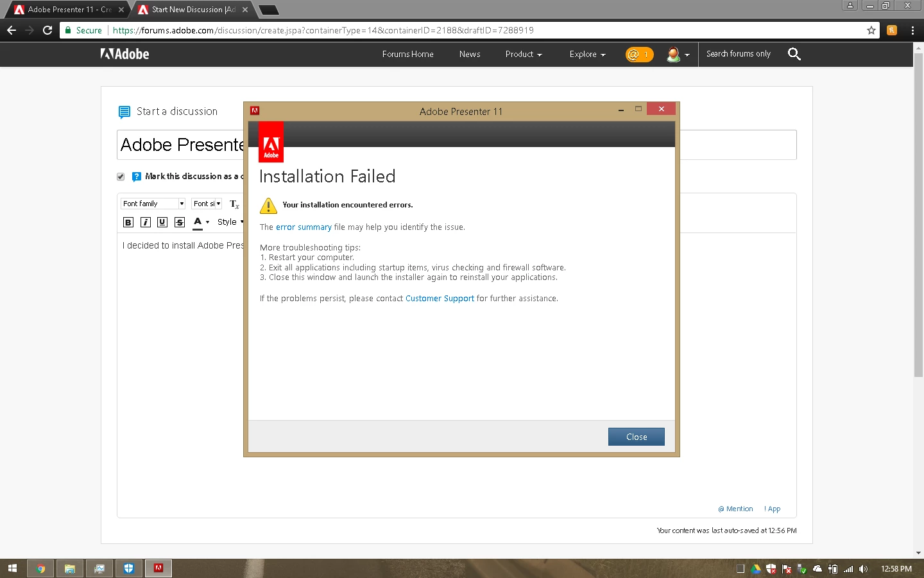
Task: Open the Chrome three-dot menu
Action: [912, 30]
